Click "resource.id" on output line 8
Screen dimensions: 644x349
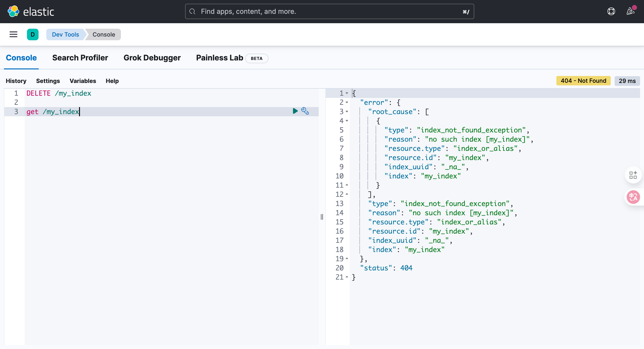pos(410,158)
